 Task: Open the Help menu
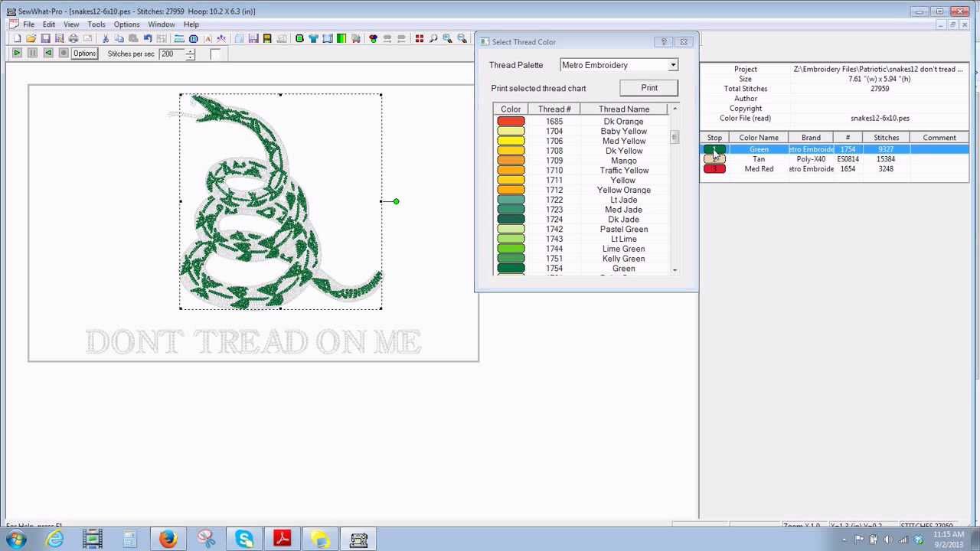(x=191, y=24)
